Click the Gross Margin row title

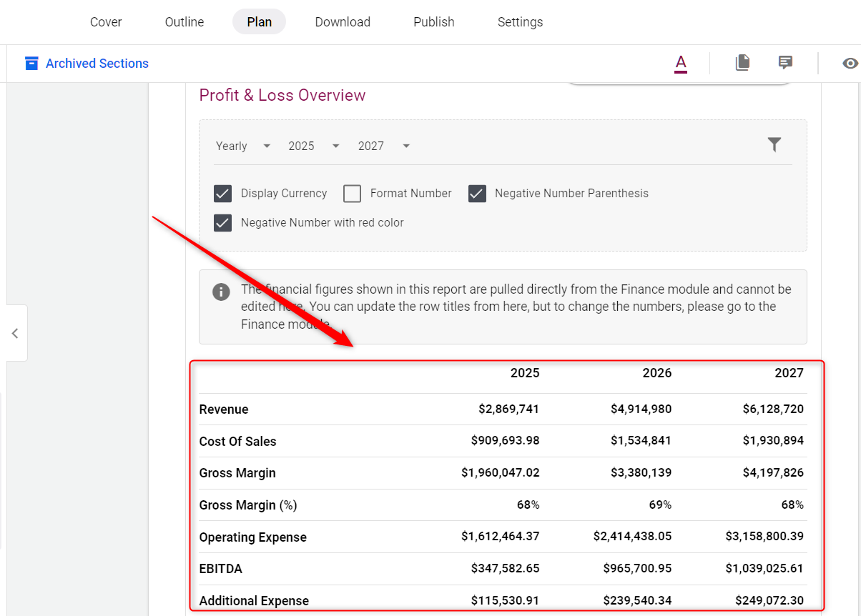point(237,473)
